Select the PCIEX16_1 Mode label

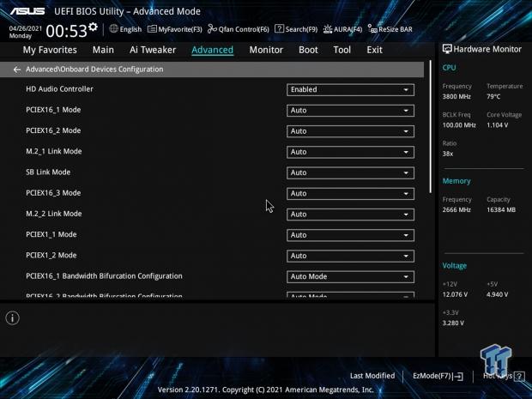[53, 110]
